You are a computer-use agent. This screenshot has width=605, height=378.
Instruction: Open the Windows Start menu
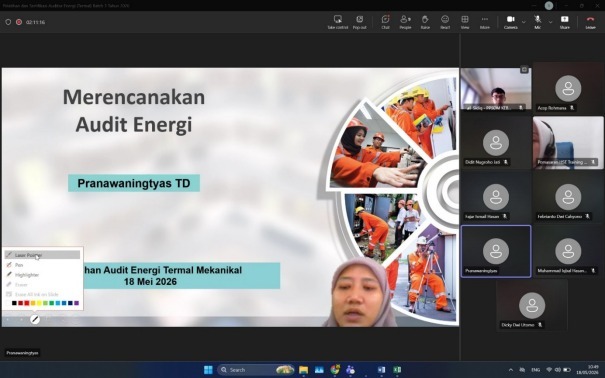click(x=208, y=370)
